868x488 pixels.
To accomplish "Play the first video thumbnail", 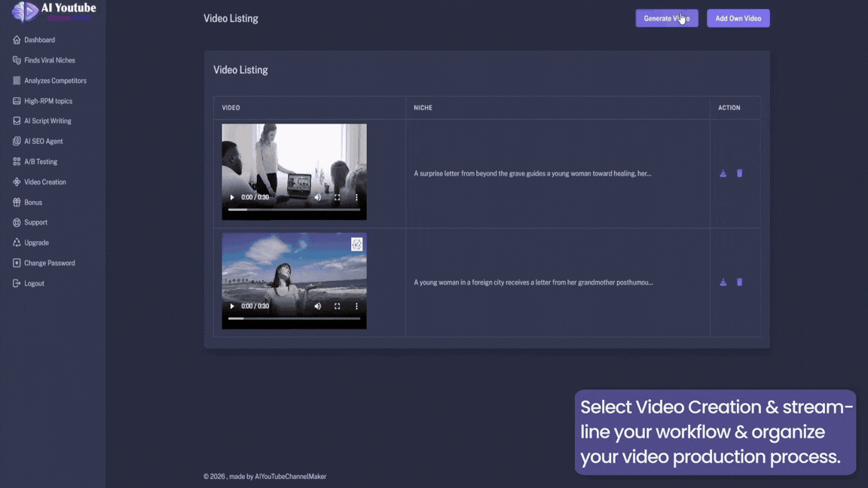I will tap(231, 197).
